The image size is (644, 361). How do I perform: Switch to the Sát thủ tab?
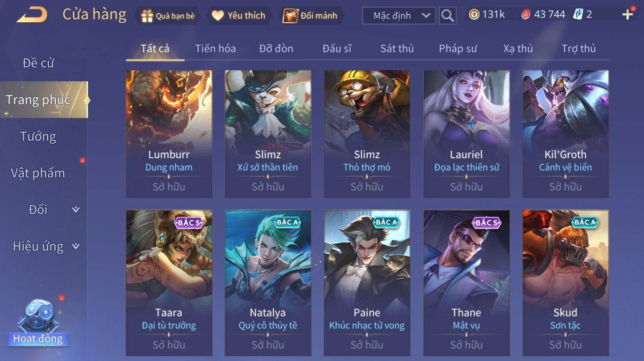[397, 48]
